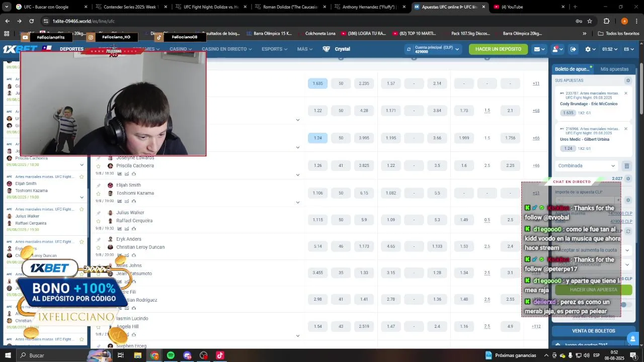Open site settings gear in header
Viewport: 644px width, 362px height.
point(588,49)
